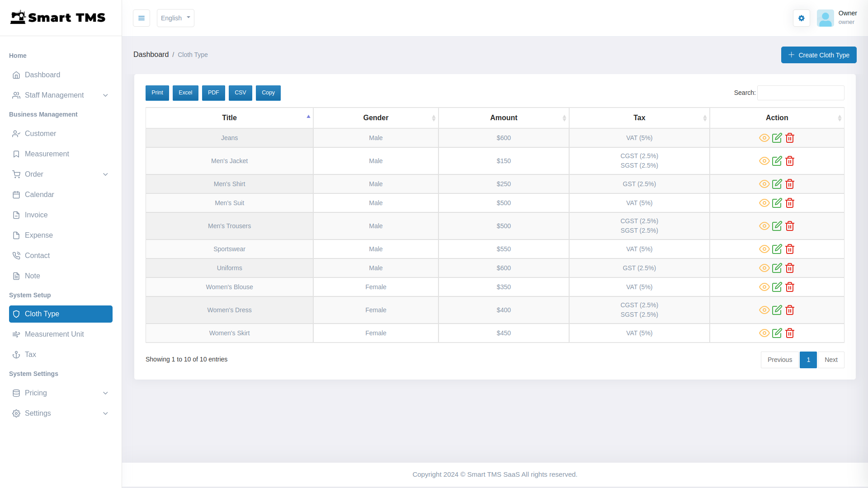Open Tax in System Setup menu
The image size is (868, 488).
tap(30, 354)
